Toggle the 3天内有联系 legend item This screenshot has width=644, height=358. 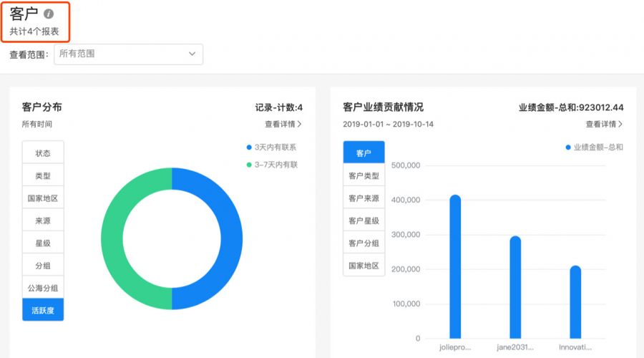tap(271, 147)
